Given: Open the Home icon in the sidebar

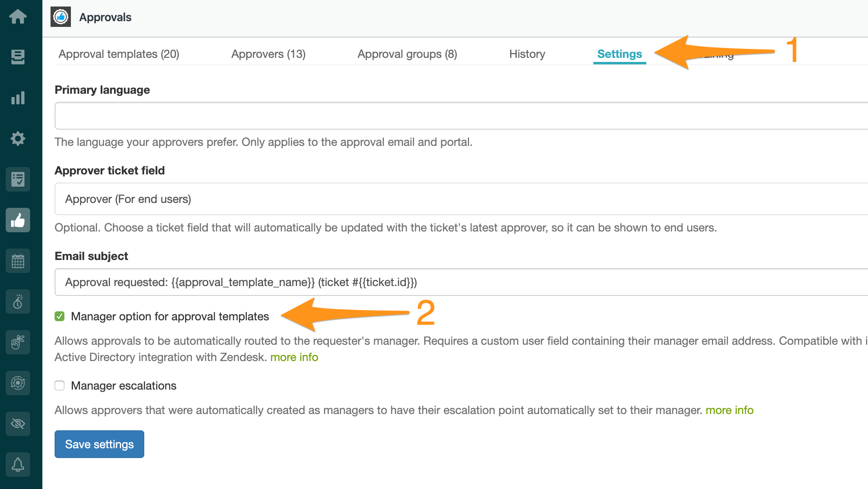Looking at the screenshot, I should coord(18,16).
